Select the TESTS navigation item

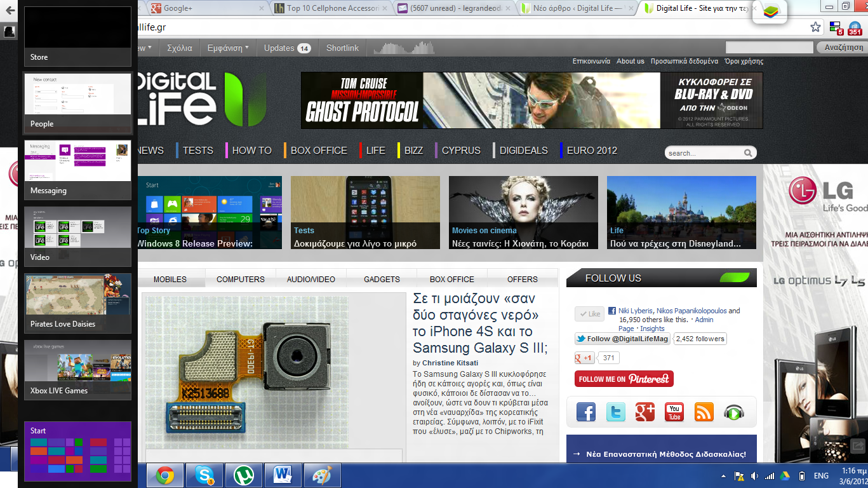click(197, 151)
